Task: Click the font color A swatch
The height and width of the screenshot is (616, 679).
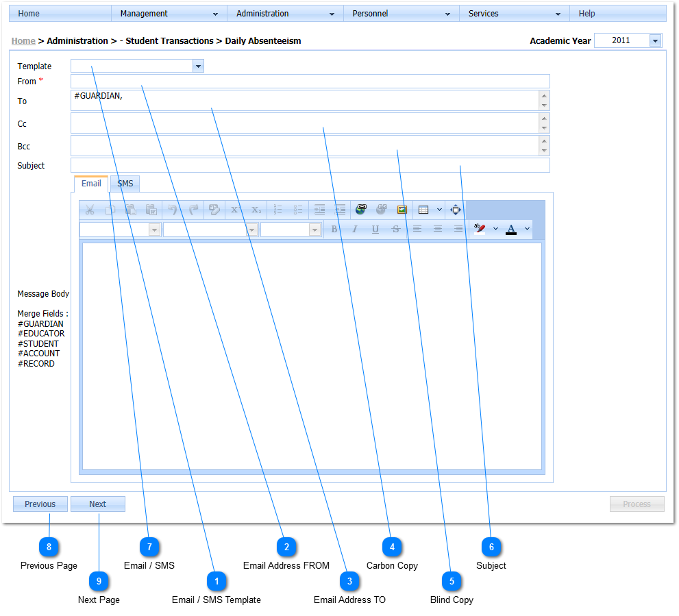Action: [511, 229]
